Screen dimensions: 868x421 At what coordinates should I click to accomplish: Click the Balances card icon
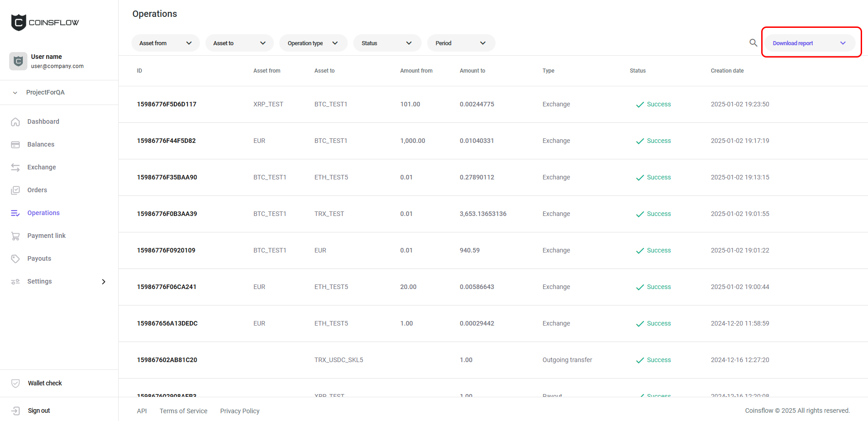click(16, 145)
